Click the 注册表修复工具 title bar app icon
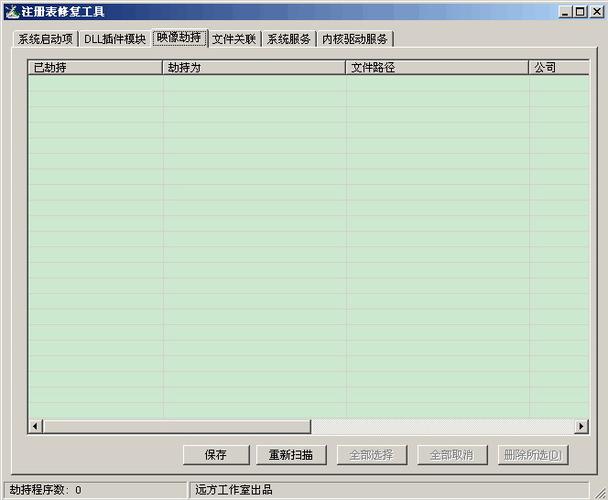Viewport: 608px width, 500px height. pos(12,12)
